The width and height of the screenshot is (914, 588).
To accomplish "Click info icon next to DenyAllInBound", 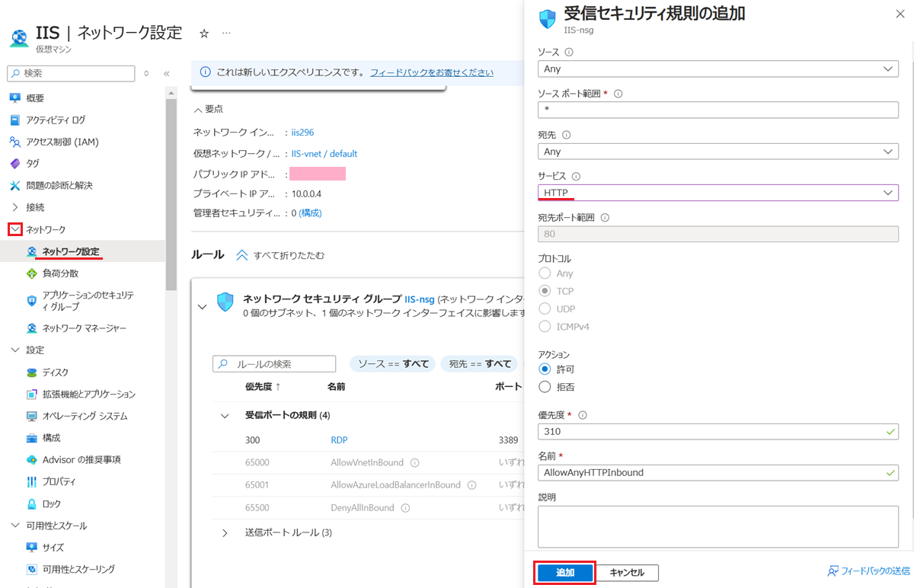I will click(404, 507).
